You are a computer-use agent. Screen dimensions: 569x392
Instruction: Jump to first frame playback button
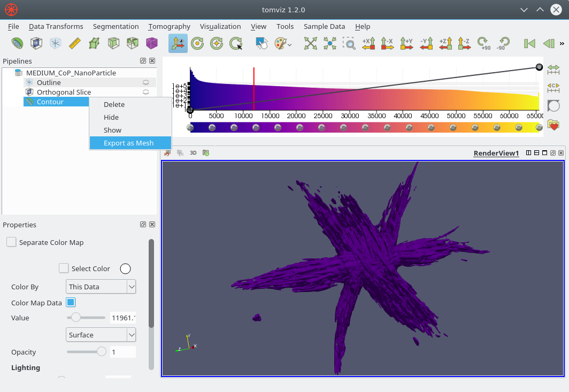pos(529,43)
